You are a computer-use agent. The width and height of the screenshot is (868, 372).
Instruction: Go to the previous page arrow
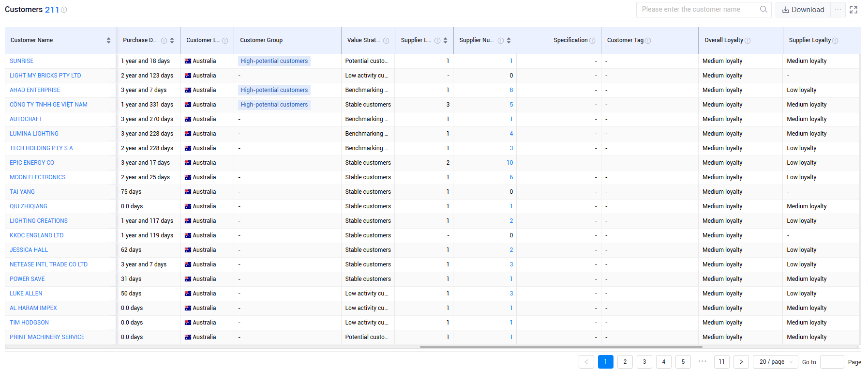(586, 362)
